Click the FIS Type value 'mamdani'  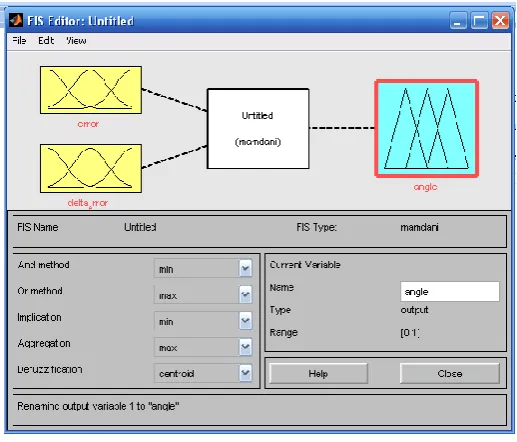pyautogui.click(x=419, y=227)
